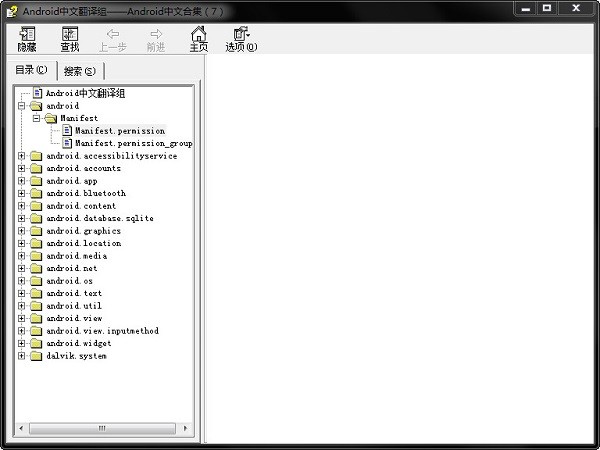This screenshot has width=600, height=450.
Task: Expand the android.accessibilityservice node
Action: pyautogui.click(x=21, y=156)
